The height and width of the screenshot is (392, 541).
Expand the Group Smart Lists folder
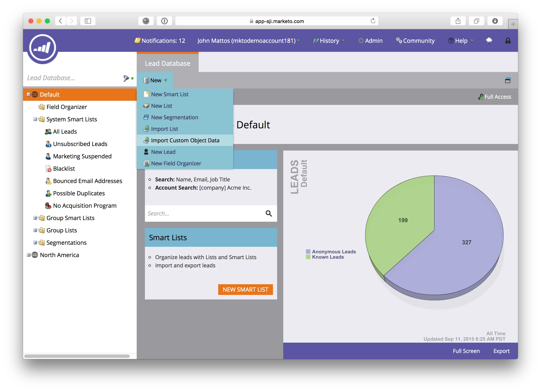[35, 218]
